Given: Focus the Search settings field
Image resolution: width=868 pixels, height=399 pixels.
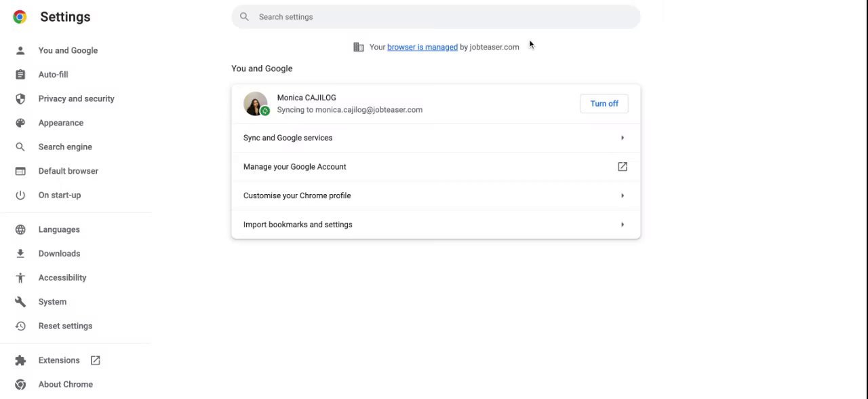Looking at the screenshot, I should tap(441, 17).
